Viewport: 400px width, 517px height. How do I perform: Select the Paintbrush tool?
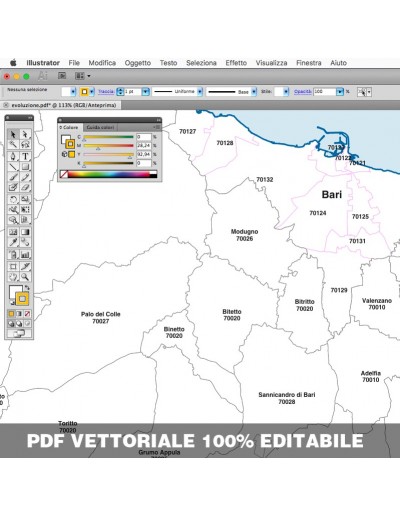coord(13,177)
